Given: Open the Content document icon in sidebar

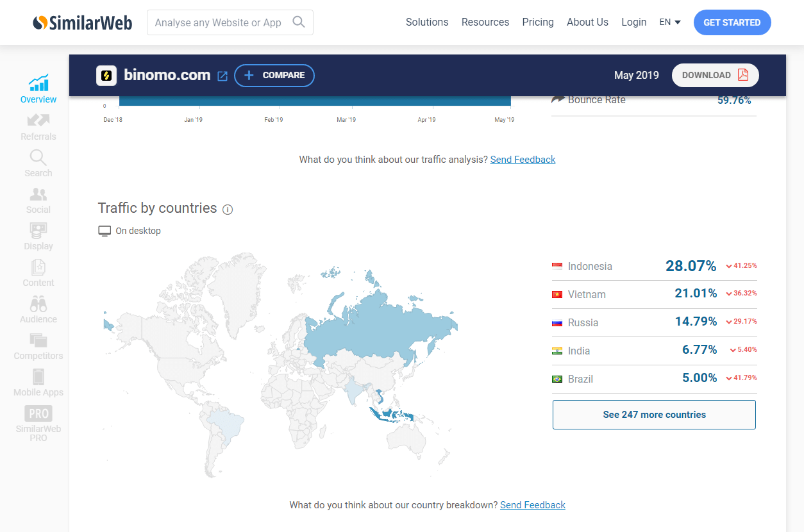Looking at the screenshot, I should [x=38, y=267].
